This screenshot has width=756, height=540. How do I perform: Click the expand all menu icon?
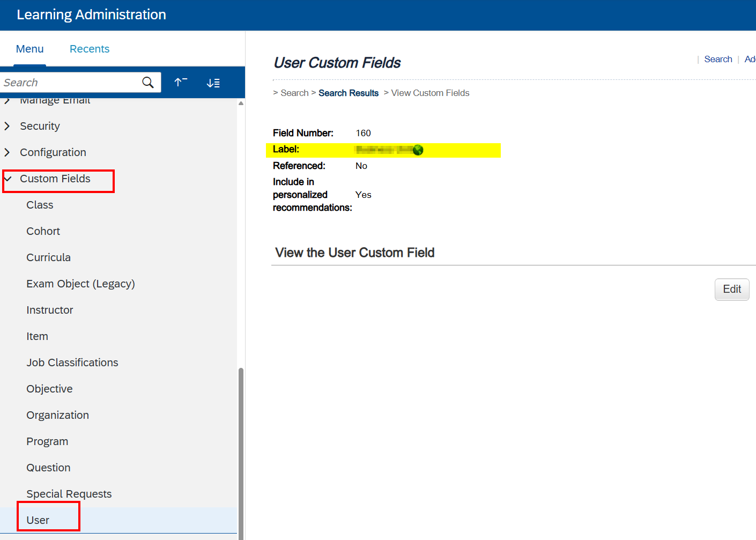tap(213, 83)
